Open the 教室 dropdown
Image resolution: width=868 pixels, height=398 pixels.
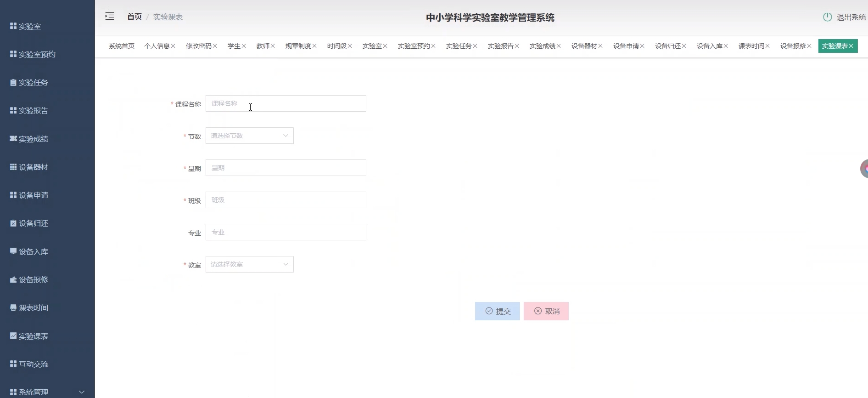pyautogui.click(x=249, y=264)
